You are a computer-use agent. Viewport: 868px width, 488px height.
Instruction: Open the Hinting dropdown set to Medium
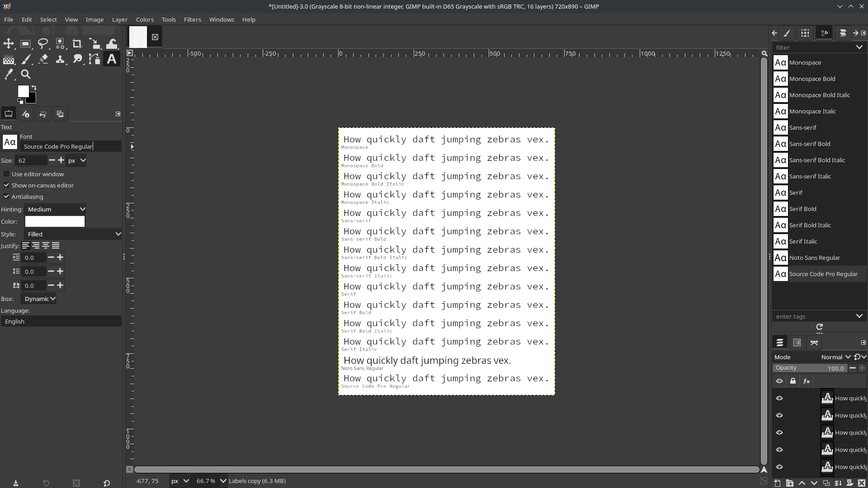click(x=55, y=209)
